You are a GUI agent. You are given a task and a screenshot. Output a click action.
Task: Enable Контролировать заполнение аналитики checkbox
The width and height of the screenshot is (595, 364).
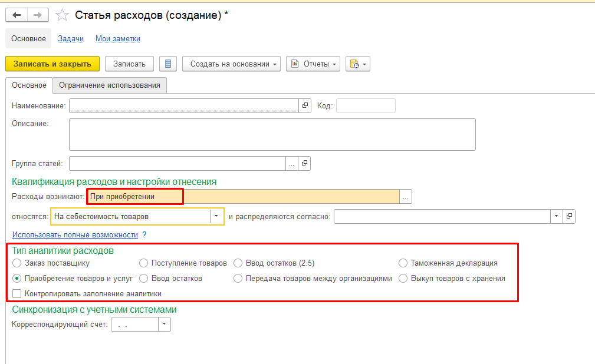click(17, 293)
